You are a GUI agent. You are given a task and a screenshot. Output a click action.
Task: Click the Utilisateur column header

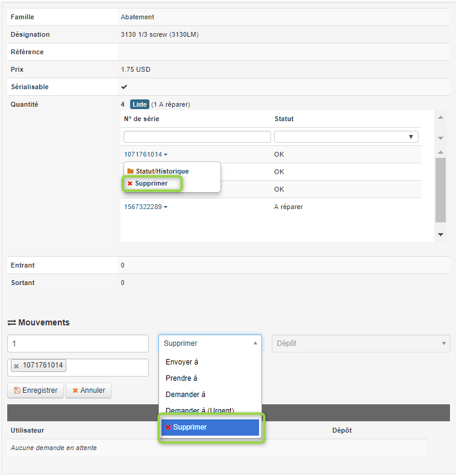27,430
